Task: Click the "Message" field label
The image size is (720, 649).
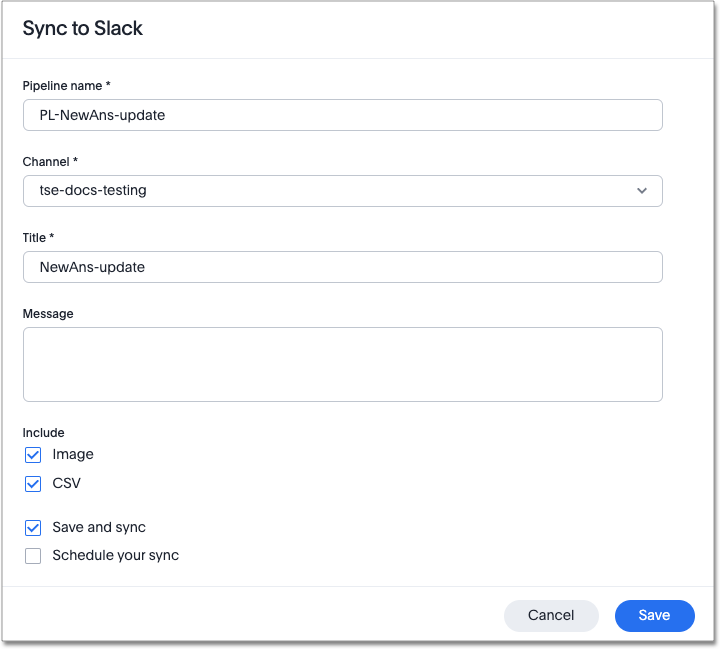Action: 48,314
